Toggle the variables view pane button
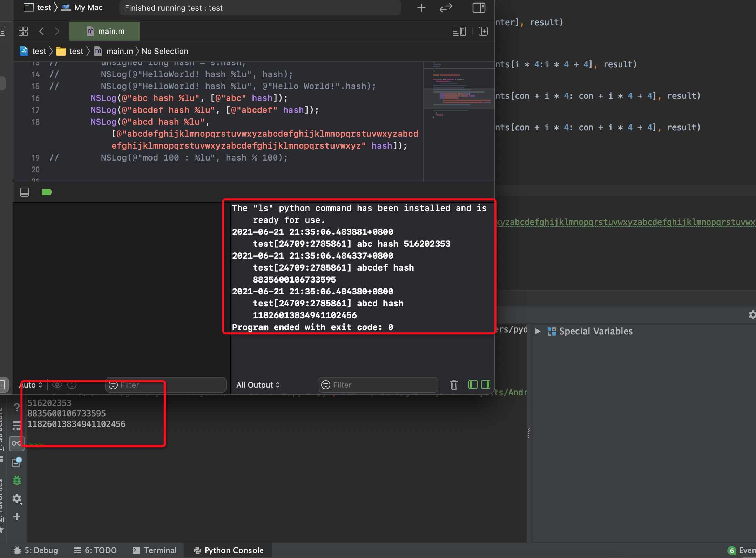This screenshot has height=558, width=756. click(x=473, y=385)
